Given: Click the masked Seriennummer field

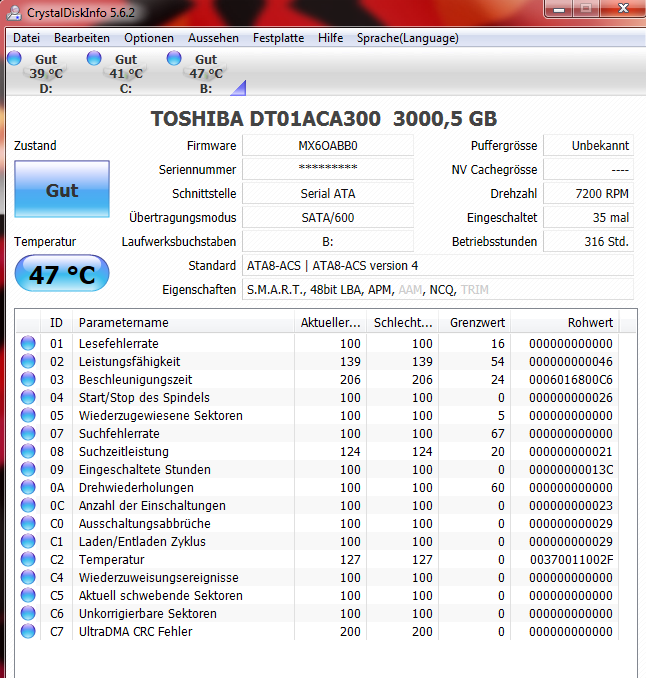Looking at the screenshot, I should (328, 170).
